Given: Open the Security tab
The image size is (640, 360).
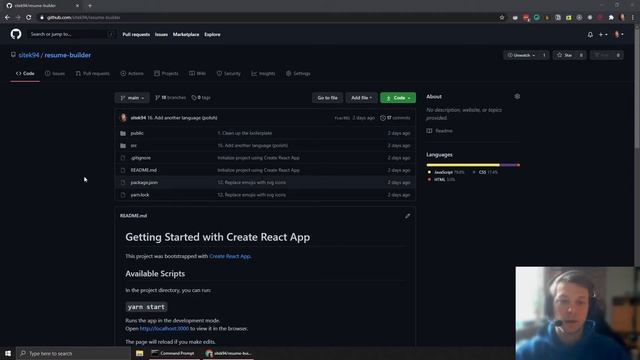Looking at the screenshot, I should (229, 73).
